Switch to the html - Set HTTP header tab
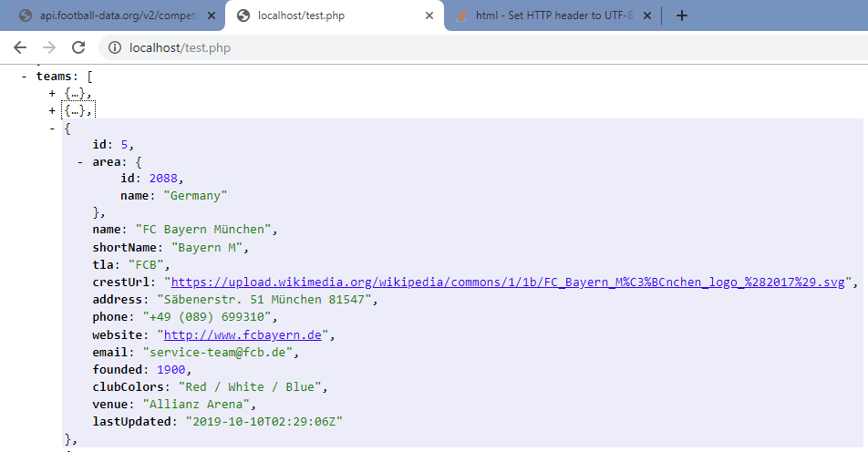 [553, 15]
